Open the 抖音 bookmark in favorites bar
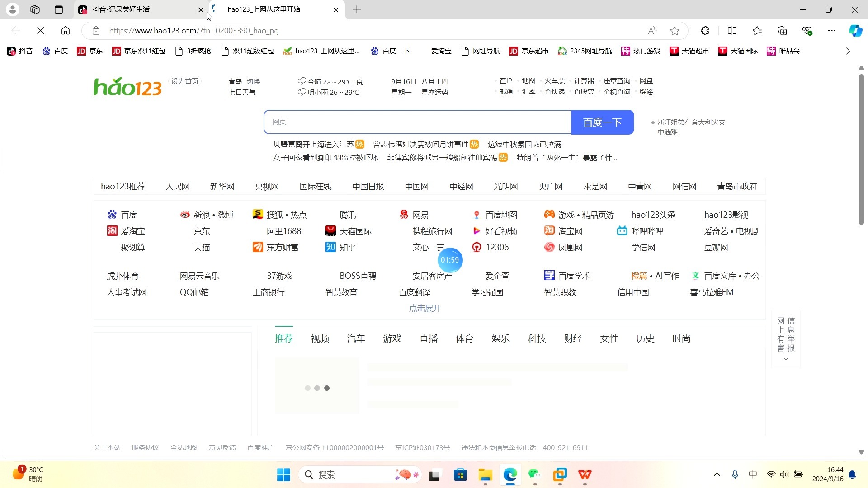 click(20, 51)
